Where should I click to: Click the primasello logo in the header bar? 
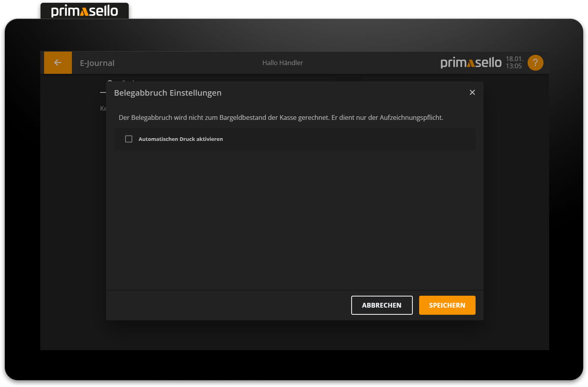[x=471, y=62]
